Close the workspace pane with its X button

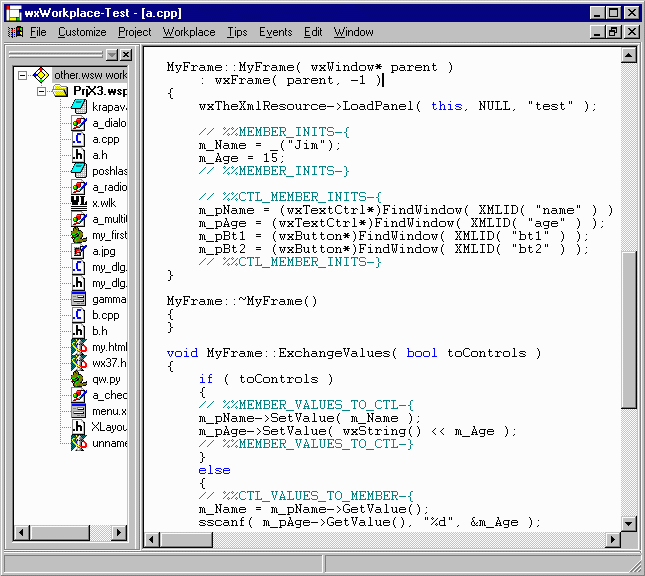tap(126, 54)
